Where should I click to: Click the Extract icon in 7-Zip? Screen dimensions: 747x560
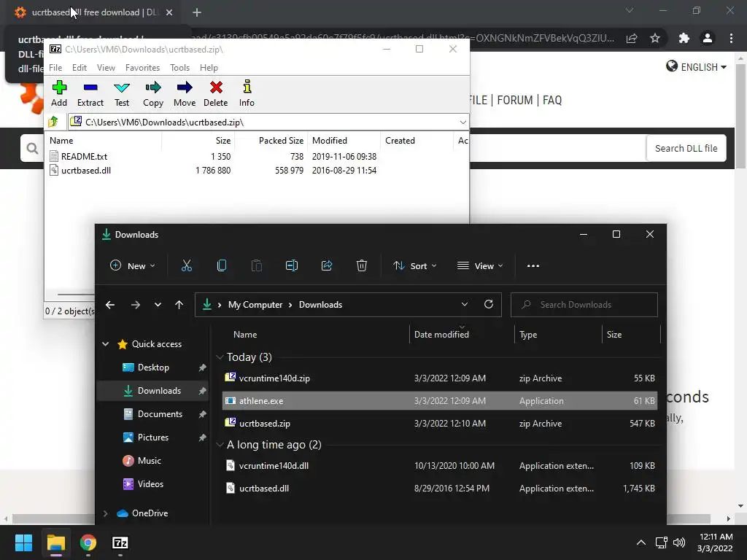click(90, 93)
